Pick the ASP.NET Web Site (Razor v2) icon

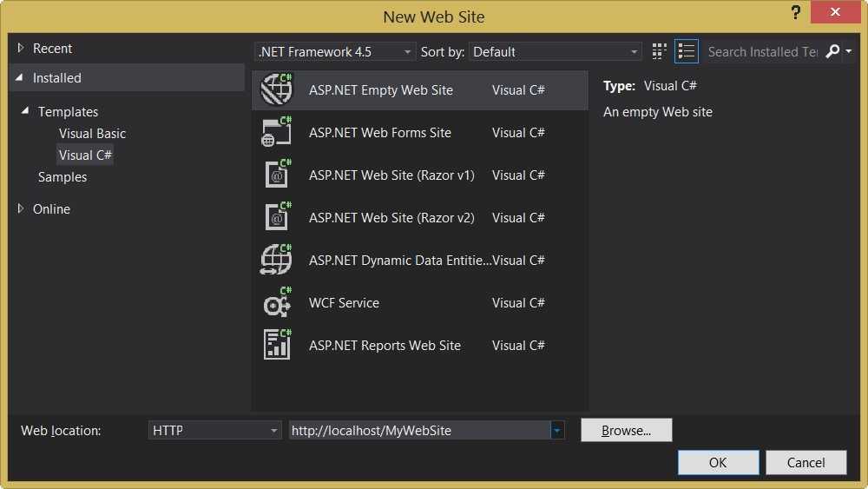tap(277, 218)
